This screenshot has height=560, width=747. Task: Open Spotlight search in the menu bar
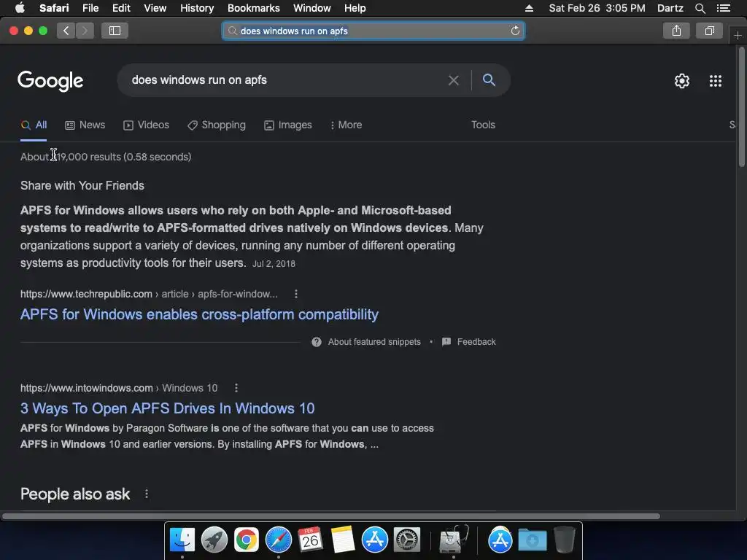[700, 8]
